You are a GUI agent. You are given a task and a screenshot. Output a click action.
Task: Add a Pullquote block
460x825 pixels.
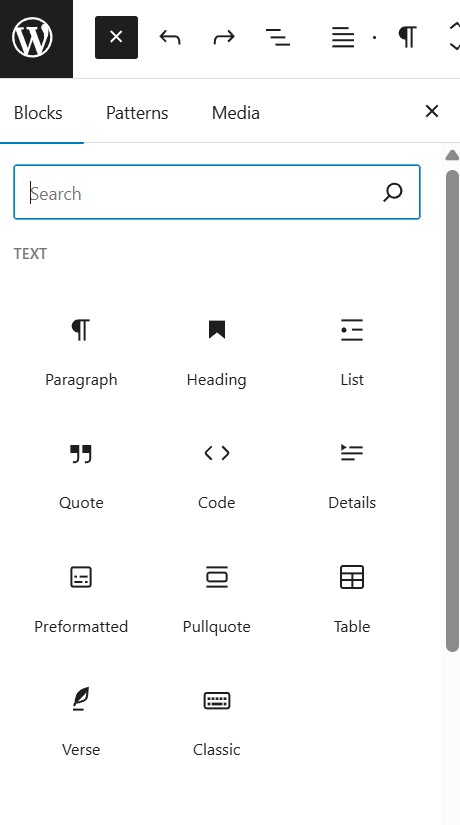click(x=216, y=598)
